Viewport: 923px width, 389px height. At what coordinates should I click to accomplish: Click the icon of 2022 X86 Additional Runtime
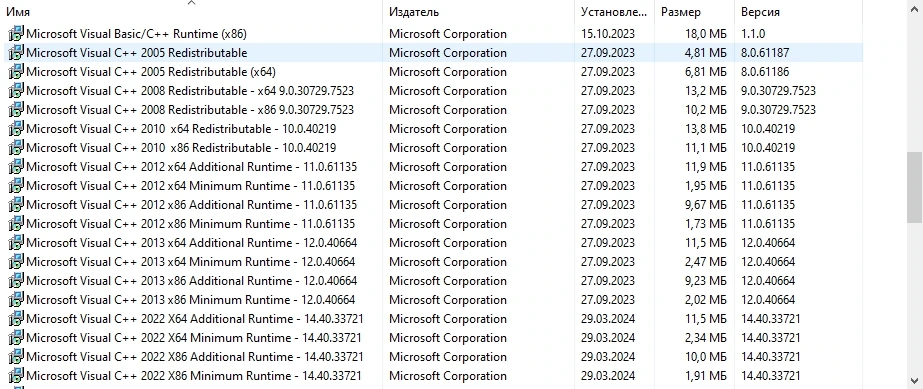(16, 357)
